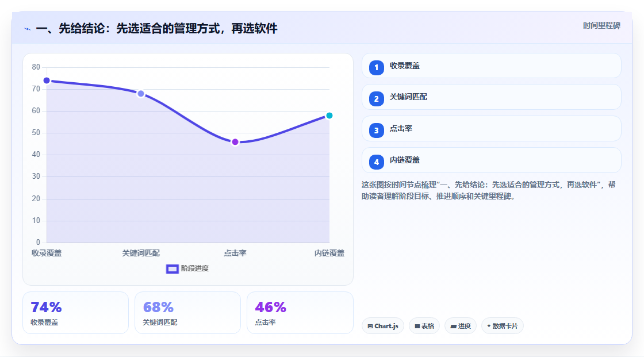
Task: Open the 关键词匹配 step row
Action: pyautogui.click(x=491, y=97)
